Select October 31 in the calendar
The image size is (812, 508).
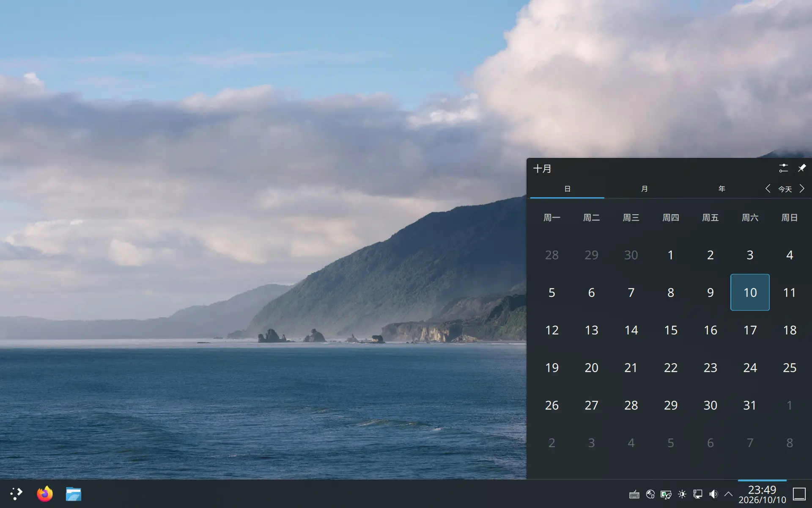750,406
